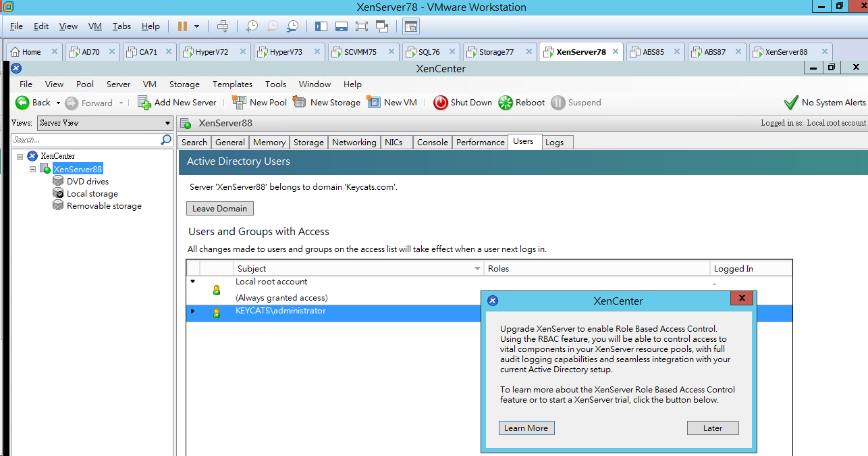
Task: Click Later in the dialog
Action: 713,428
